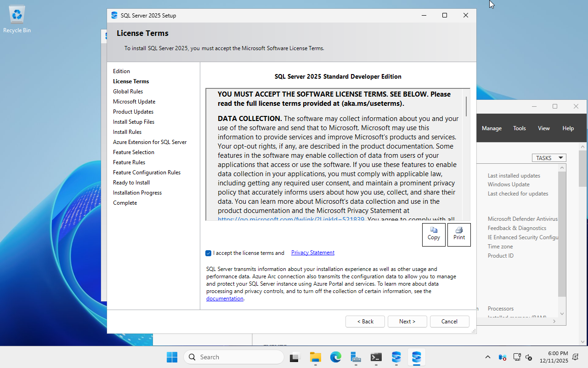Launch Microsoft Edge from the taskbar
The height and width of the screenshot is (368, 588).
335,357
